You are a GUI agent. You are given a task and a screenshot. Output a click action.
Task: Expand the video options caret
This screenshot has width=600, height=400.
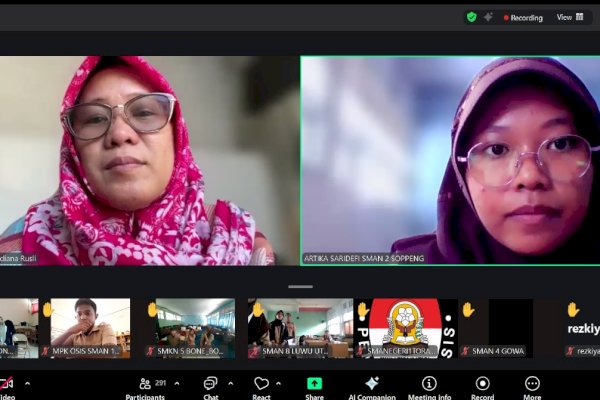pyautogui.click(x=28, y=383)
